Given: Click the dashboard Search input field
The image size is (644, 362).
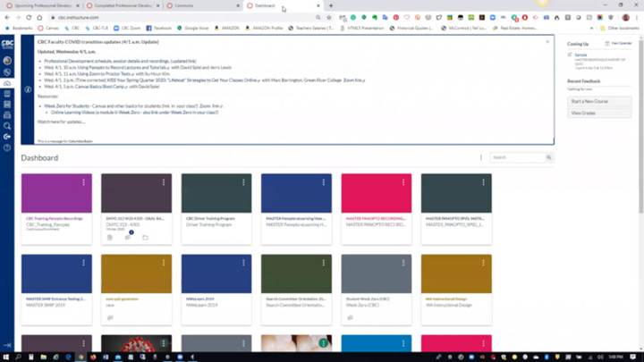Looking at the screenshot, I should coord(518,157).
